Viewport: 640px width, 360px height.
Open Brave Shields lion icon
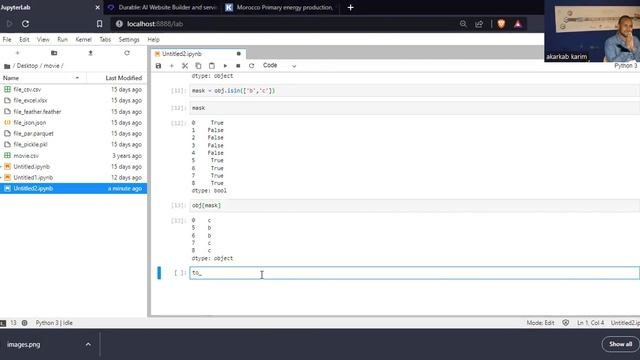[502, 24]
